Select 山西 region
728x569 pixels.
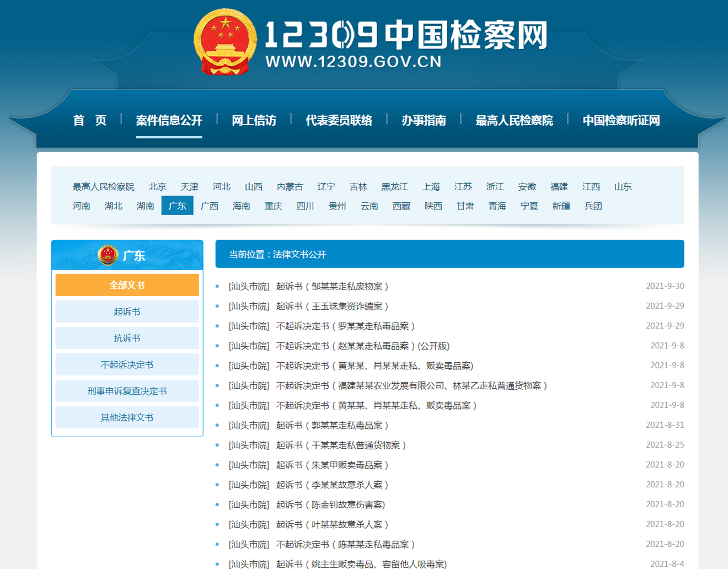coord(254,187)
